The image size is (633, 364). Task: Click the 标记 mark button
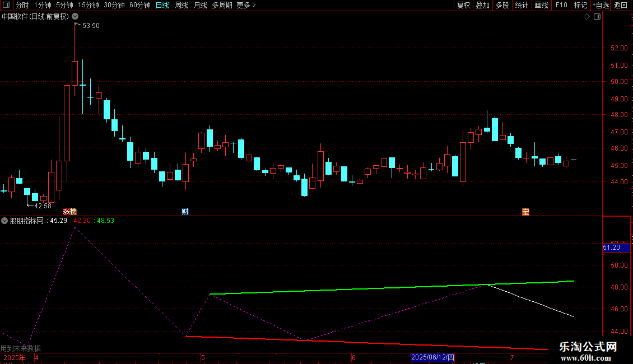[x=580, y=5]
